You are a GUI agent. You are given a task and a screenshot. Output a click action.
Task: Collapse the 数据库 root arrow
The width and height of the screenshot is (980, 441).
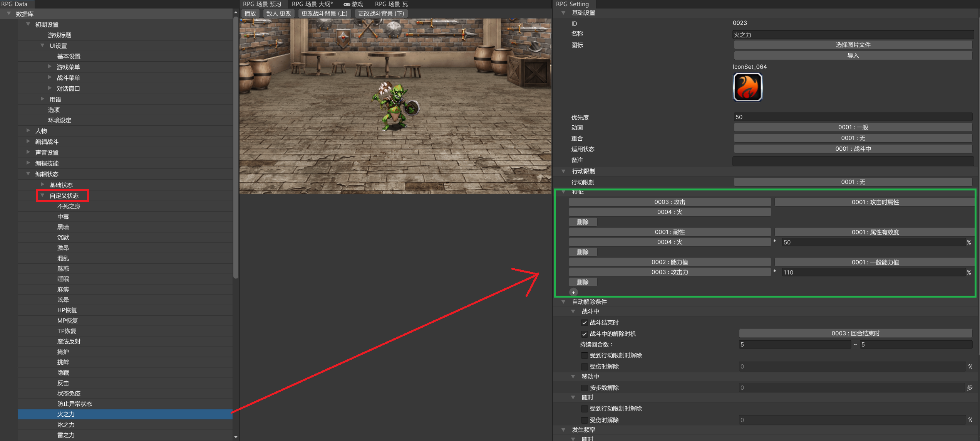tap(9, 13)
